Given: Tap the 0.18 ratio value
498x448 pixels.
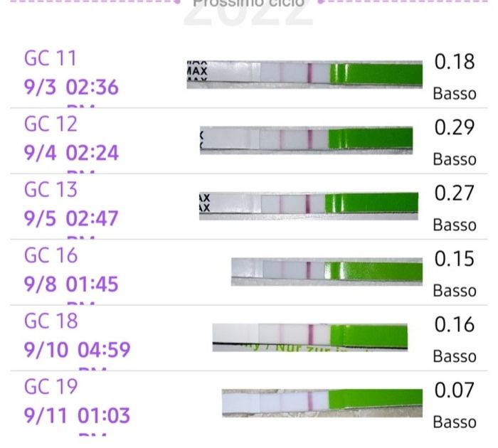Looking at the screenshot, I should coord(454,62).
